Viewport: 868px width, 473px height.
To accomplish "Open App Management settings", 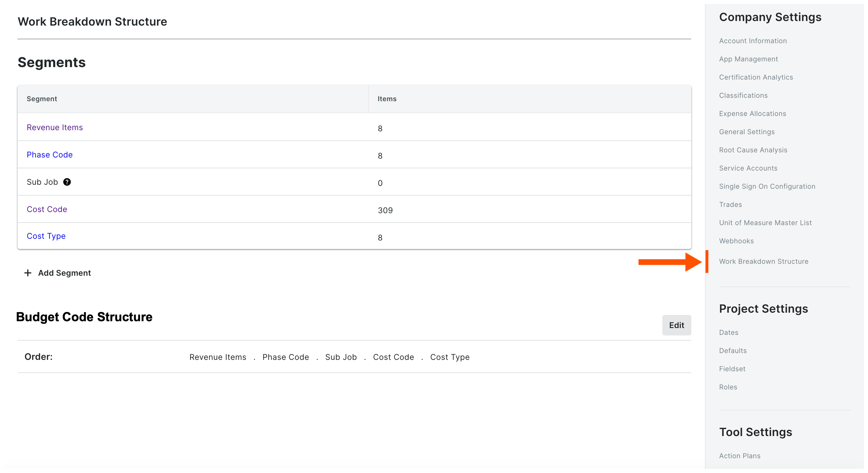I will 748,59.
